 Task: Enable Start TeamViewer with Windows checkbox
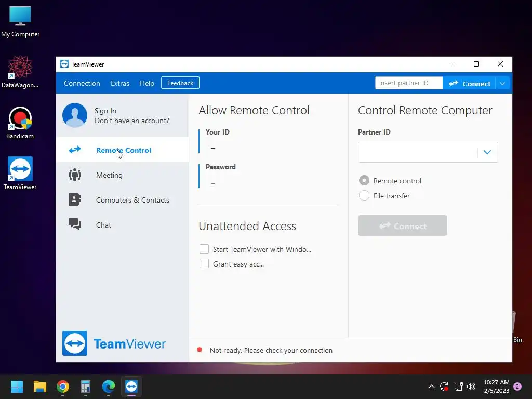tap(204, 249)
